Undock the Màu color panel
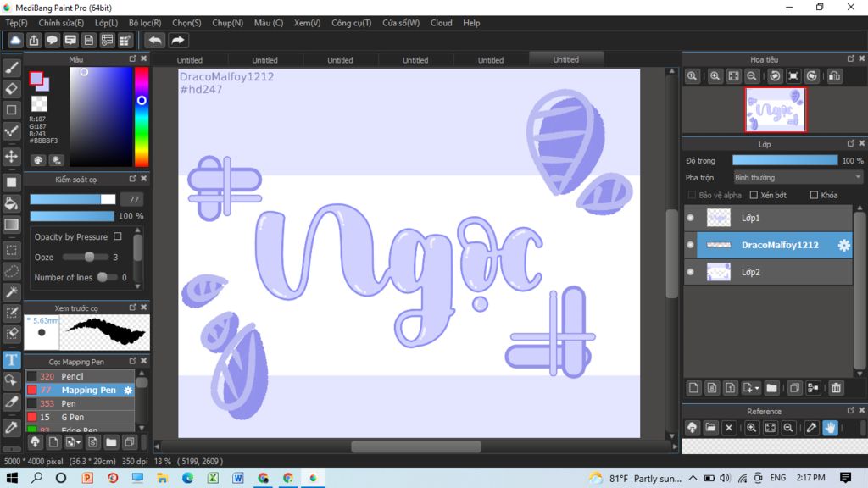This screenshot has height=488, width=868. click(x=132, y=58)
